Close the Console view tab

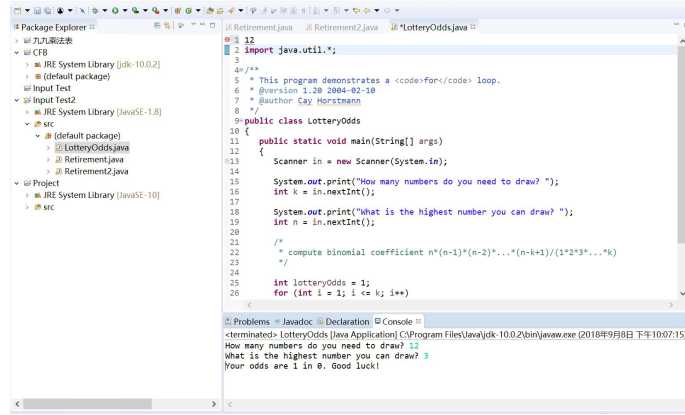coord(419,321)
